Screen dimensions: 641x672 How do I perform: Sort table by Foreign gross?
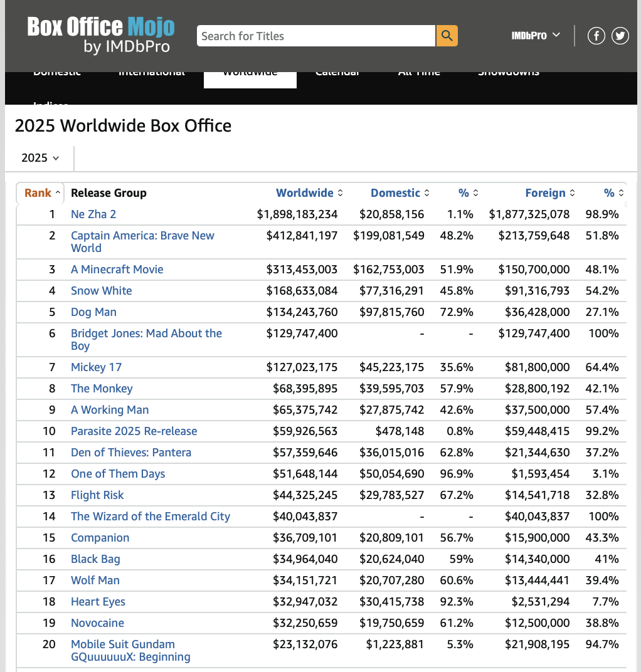[x=550, y=193]
